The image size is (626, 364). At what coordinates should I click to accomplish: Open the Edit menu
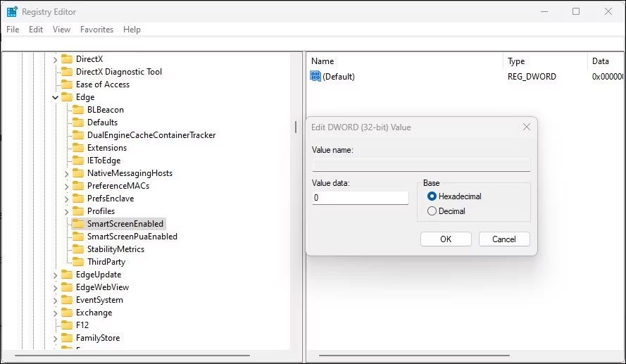tap(36, 30)
